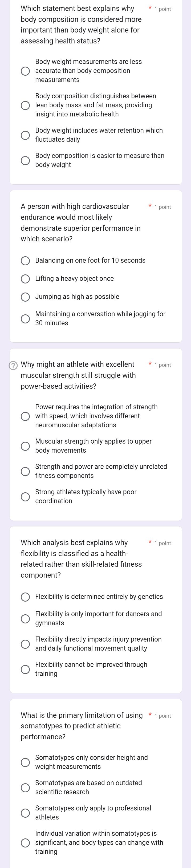
Task: Select 'Strength and power are completely unrelated'
Action: tap(25, 471)
